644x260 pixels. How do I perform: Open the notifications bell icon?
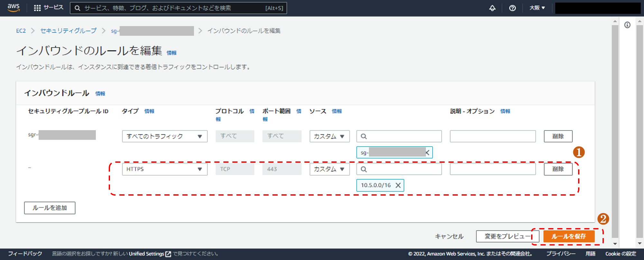pyautogui.click(x=492, y=8)
